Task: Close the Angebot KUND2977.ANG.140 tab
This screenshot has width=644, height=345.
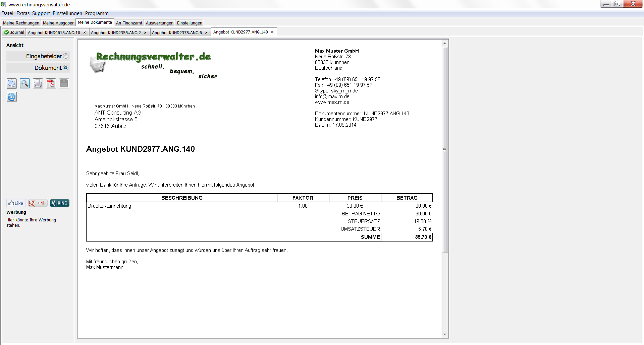Action: [272, 32]
